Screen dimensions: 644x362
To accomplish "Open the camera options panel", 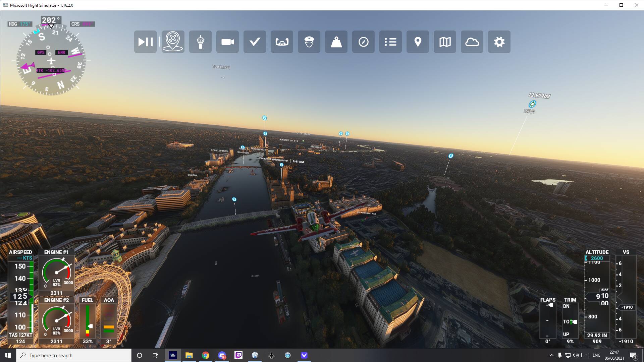I will (227, 42).
